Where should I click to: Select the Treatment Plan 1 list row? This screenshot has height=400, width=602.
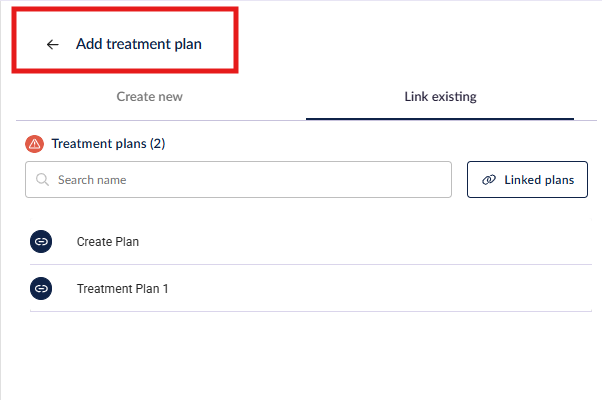[x=311, y=288]
